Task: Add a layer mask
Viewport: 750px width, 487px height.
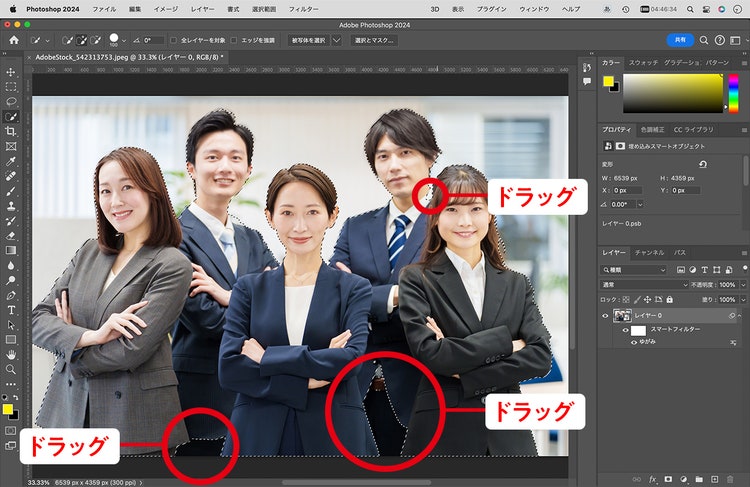Action: 668,479
